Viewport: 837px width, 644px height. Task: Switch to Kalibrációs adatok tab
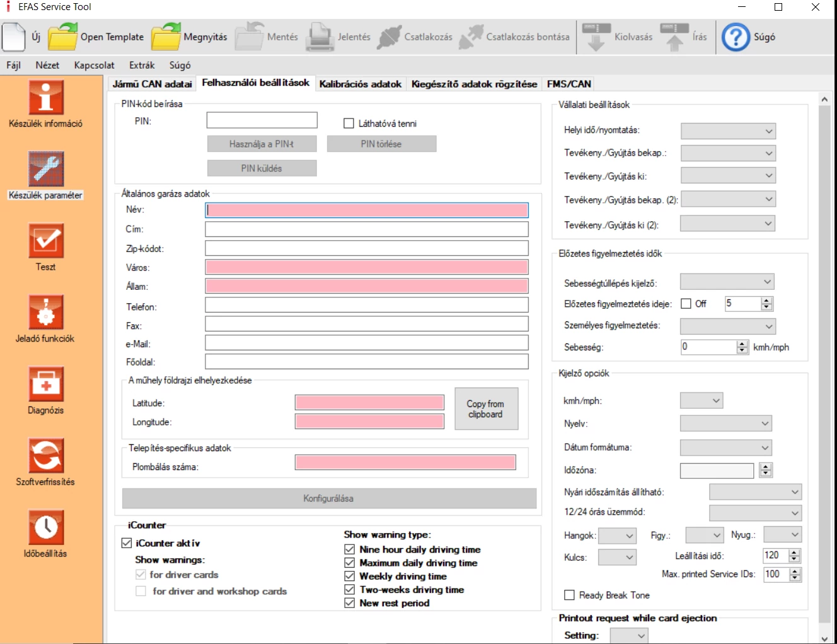361,84
